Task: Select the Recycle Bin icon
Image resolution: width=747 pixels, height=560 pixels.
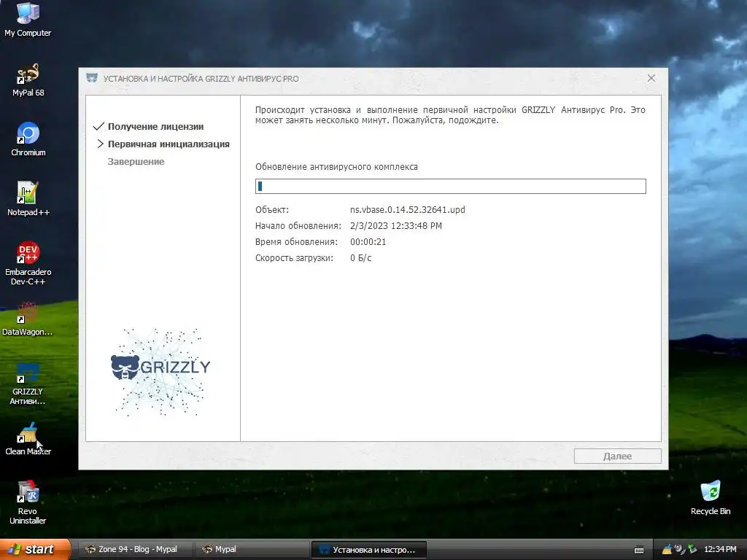Action: click(711, 498)
